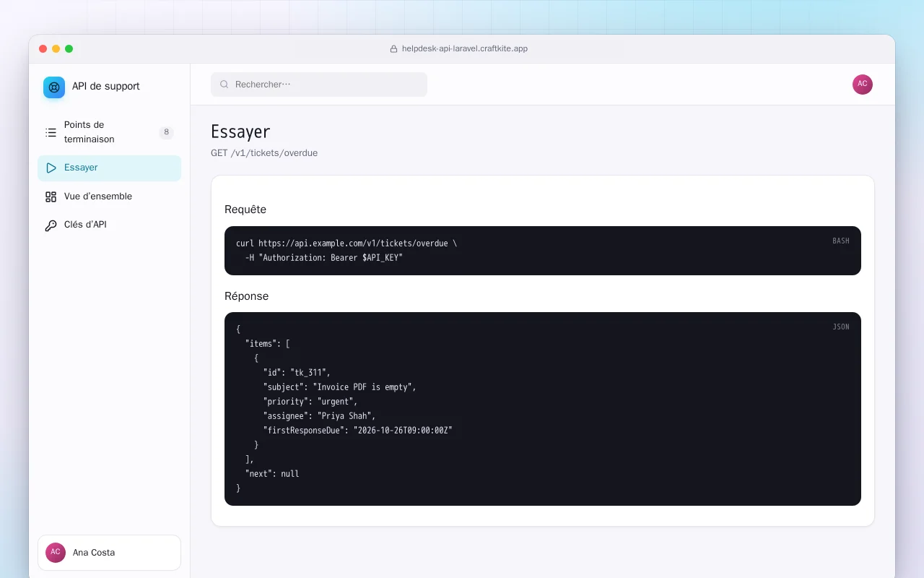The width and height of the screenshot is (924, 578).
Task: Click the firstResponseDue timestamp line
Action: click(357, 431)
